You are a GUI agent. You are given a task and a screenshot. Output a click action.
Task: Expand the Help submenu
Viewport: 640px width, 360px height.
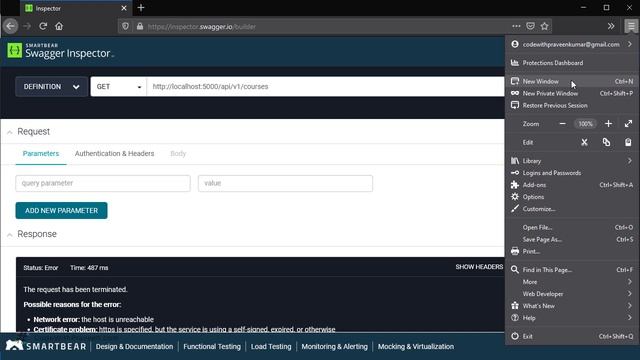coord(572,318)
